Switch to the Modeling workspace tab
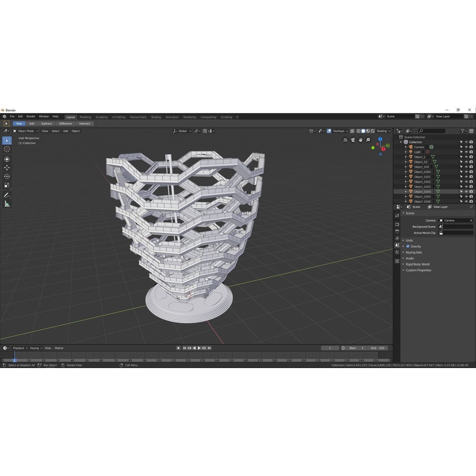The height and width of the screenshot is (476, 476). (x=86, y=117)
